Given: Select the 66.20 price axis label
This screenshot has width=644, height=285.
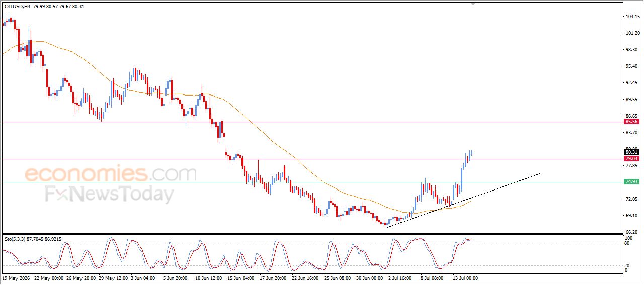Looking at the screenshot, I should pos(633,232).
